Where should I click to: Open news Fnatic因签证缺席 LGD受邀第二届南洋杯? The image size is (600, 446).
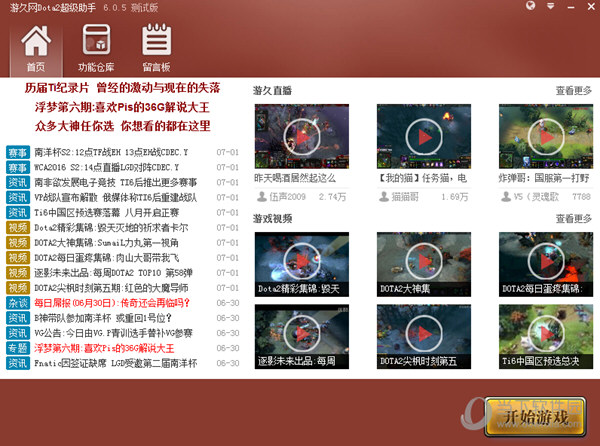pyautogui.click(x=116, y=363)
